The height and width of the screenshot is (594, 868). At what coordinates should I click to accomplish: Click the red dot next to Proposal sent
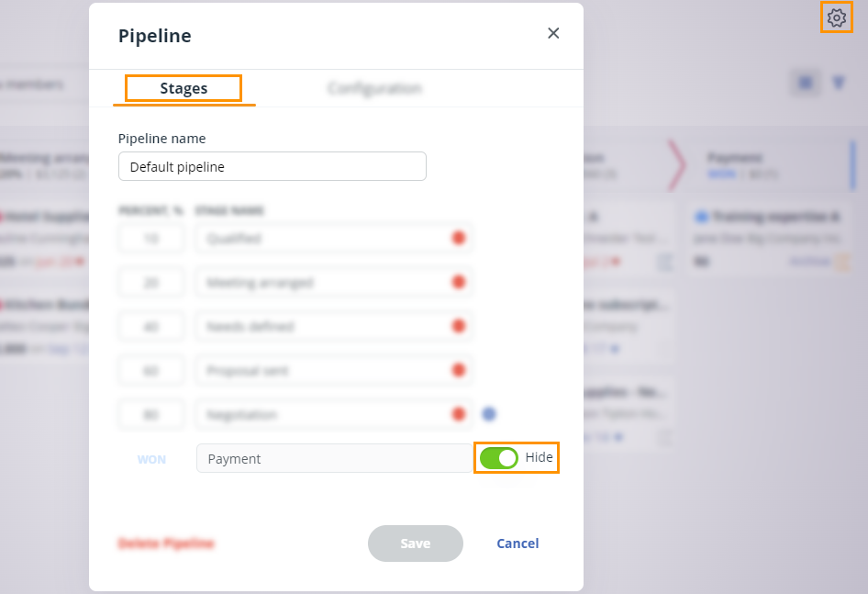(458, 370)
